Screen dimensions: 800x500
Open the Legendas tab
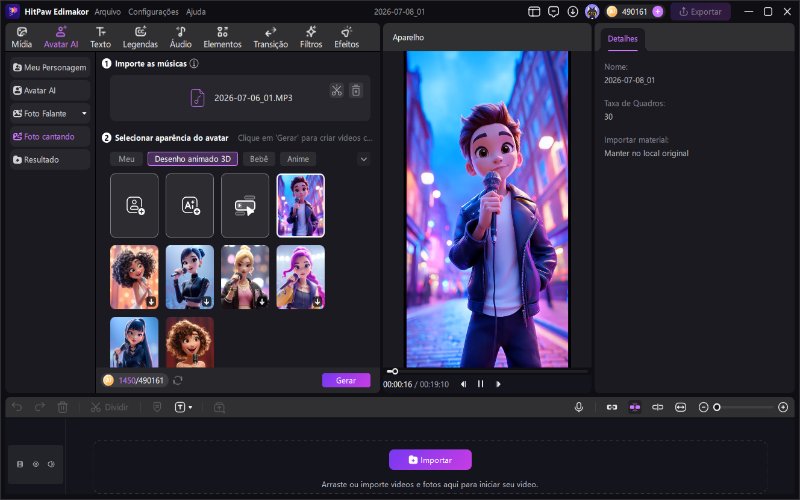click(x=140, y=38)
